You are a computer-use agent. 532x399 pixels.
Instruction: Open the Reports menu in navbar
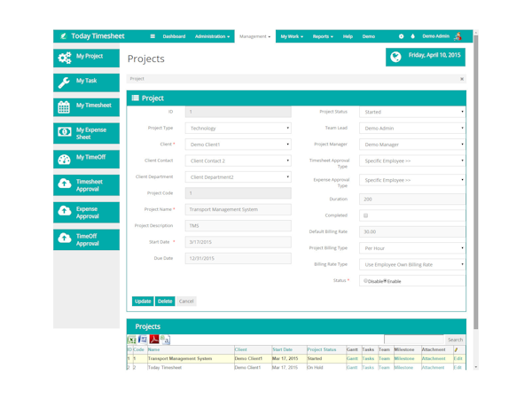323,36
